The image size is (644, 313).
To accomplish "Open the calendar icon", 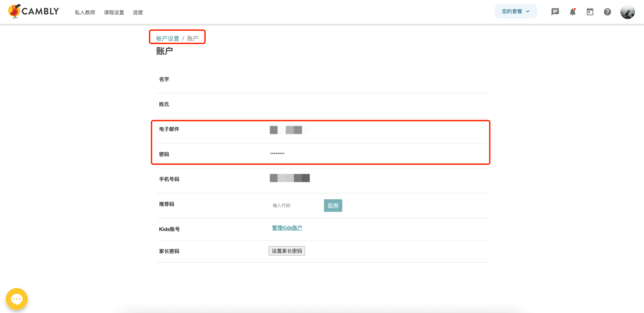I will click(590, 12).
